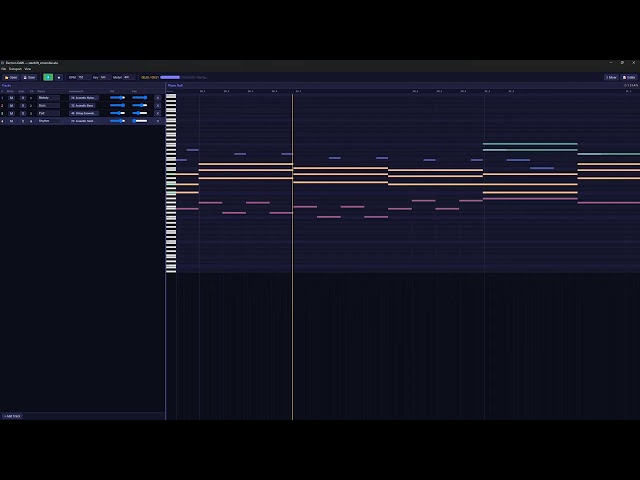This screenshot has height=480, width=640.
Task: Adjust the Bass track volume slider
Action: click(x=118, y=105)
